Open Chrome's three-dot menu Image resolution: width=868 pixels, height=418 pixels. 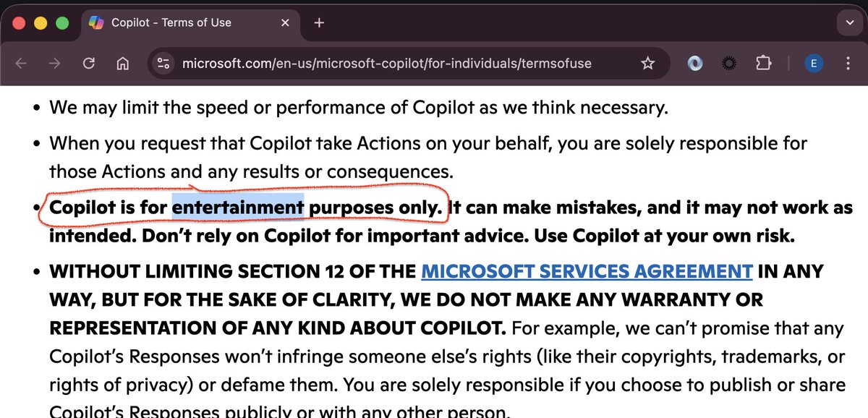coord(848,64)
